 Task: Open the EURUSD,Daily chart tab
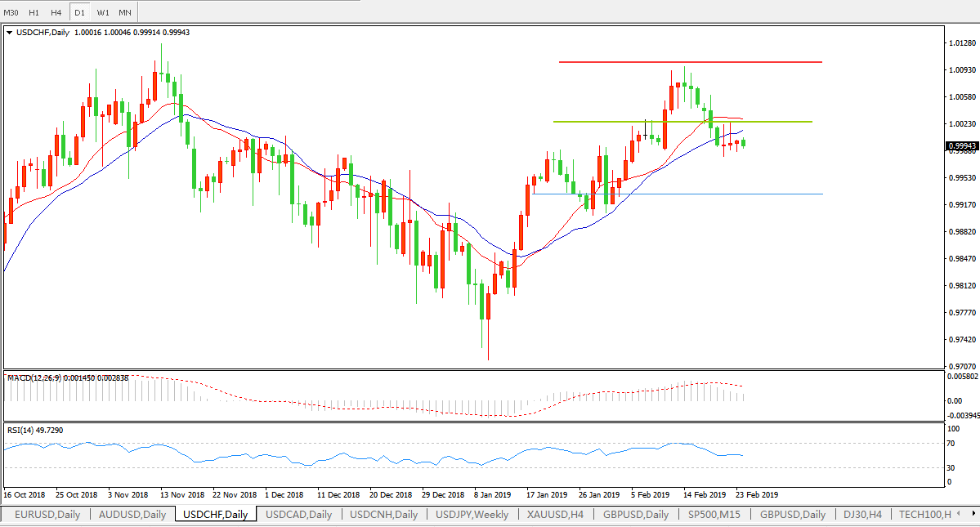coord(46,515)
